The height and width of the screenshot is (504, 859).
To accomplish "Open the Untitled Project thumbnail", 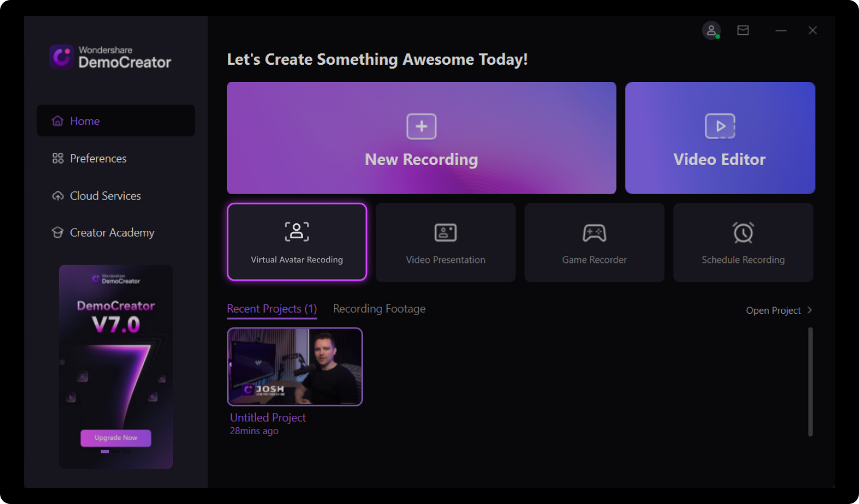I will click(294, 367).
